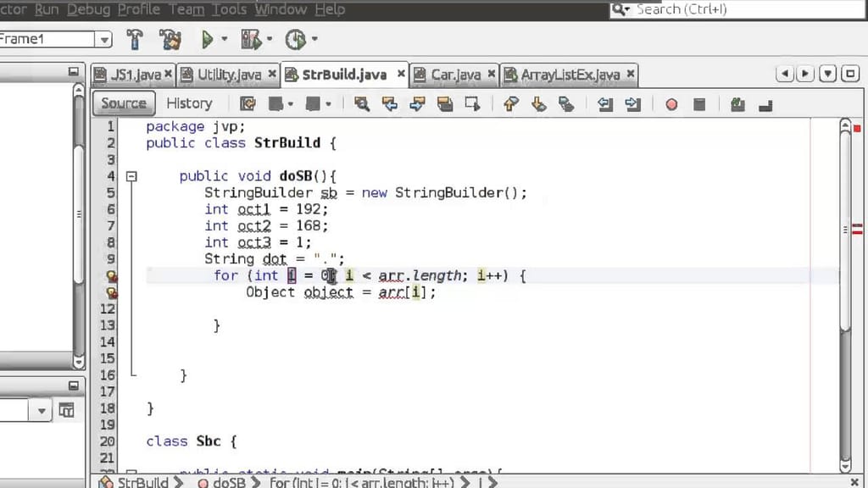Show opened documents list dropdown

pos(828,75)
